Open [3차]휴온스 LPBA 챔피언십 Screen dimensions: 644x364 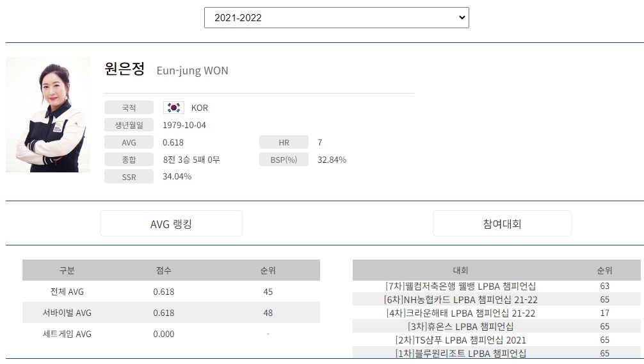coord(460,327)
